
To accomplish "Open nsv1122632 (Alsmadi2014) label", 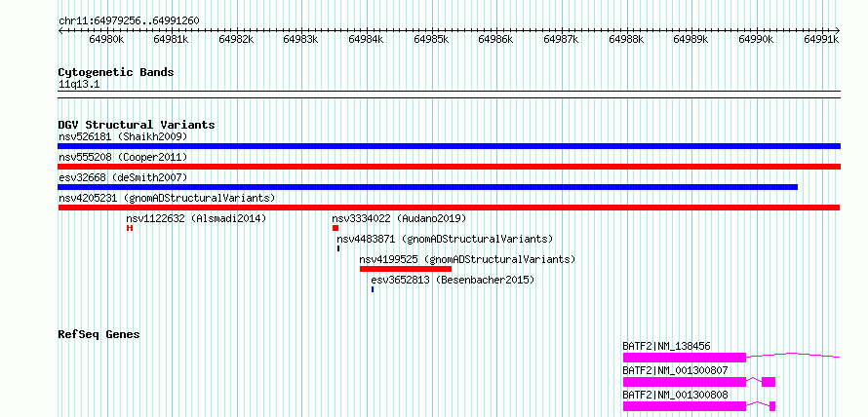I will click(196, 218).
